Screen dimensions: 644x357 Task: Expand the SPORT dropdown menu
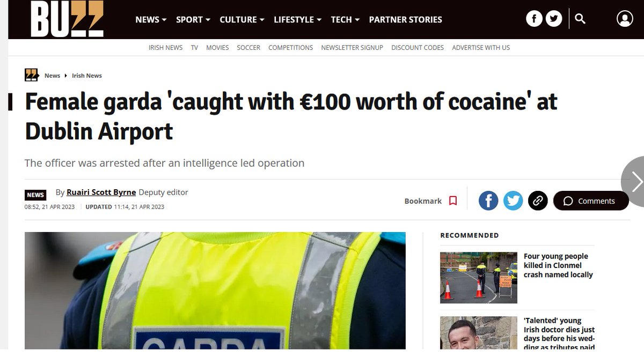(x=193, y=19)
